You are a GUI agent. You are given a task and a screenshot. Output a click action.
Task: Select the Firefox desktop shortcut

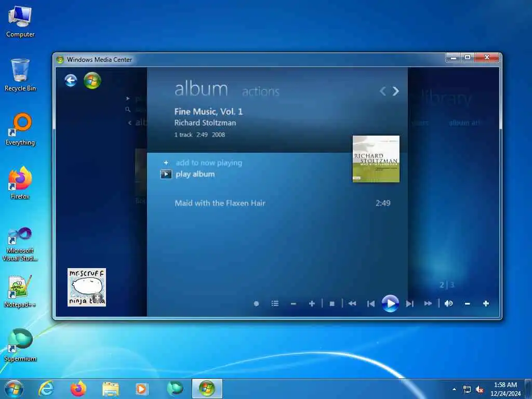coord(20,183)
